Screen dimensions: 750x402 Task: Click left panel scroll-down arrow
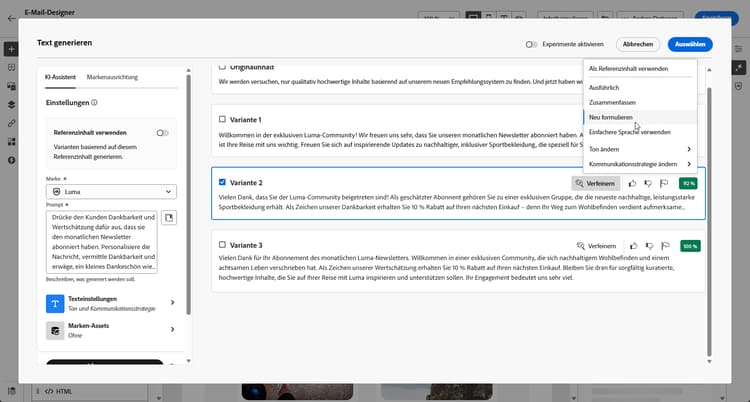click(188, 361)
